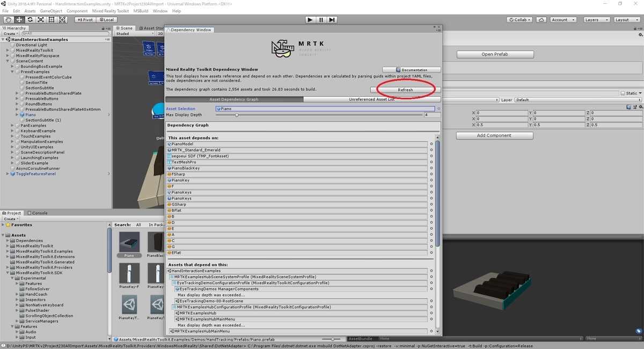Click the Asset Selection field showing Piano
Image resolution: width=644 pixels, height=349 pixels.
pos(325,108)
